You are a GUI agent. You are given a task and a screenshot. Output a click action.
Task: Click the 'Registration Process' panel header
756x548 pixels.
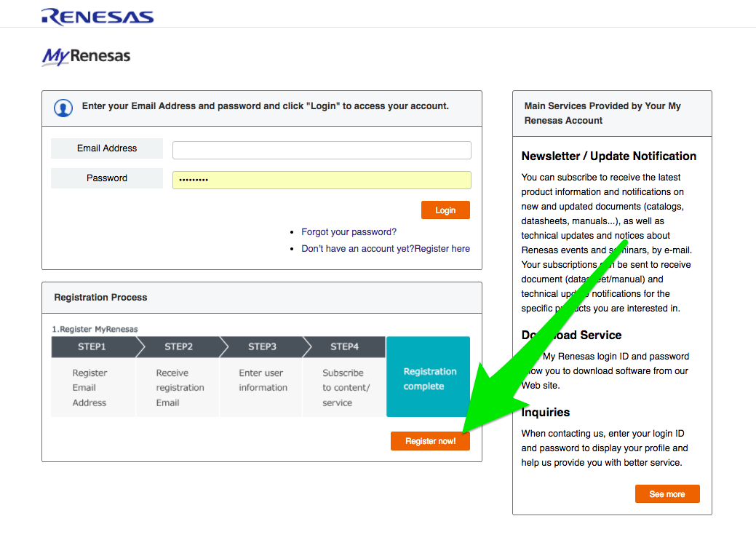[x=100, y=298]
